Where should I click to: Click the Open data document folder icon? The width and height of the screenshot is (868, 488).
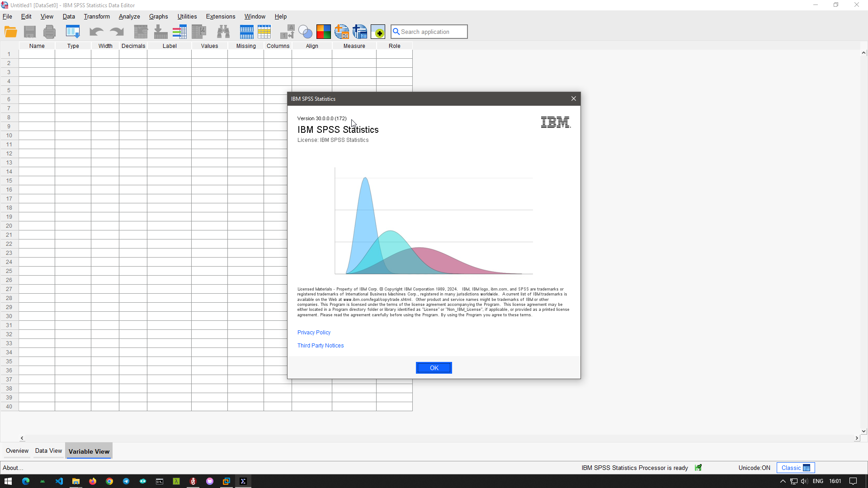point(10,32)
